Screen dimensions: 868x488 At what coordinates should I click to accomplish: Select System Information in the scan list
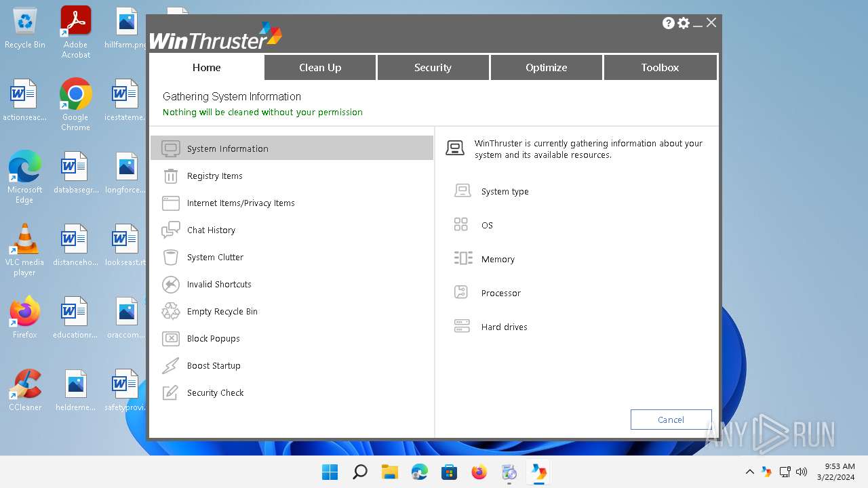[292, 148]
